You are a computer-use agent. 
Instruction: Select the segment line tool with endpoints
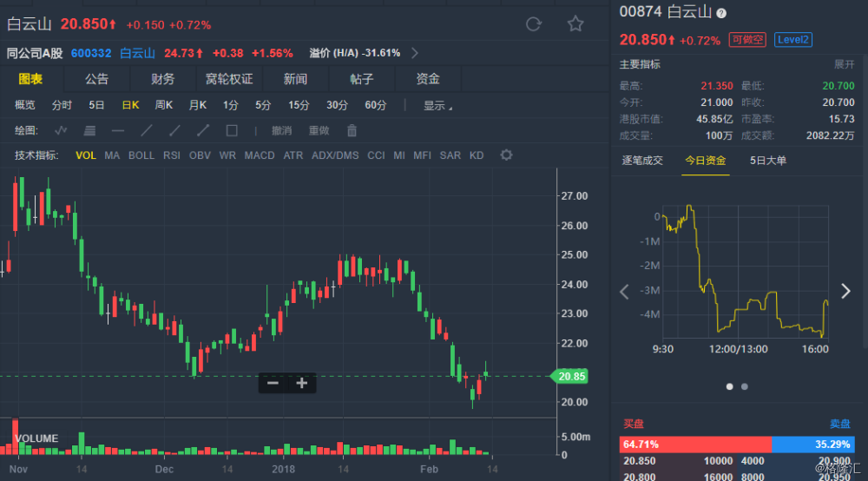point(203,130)
